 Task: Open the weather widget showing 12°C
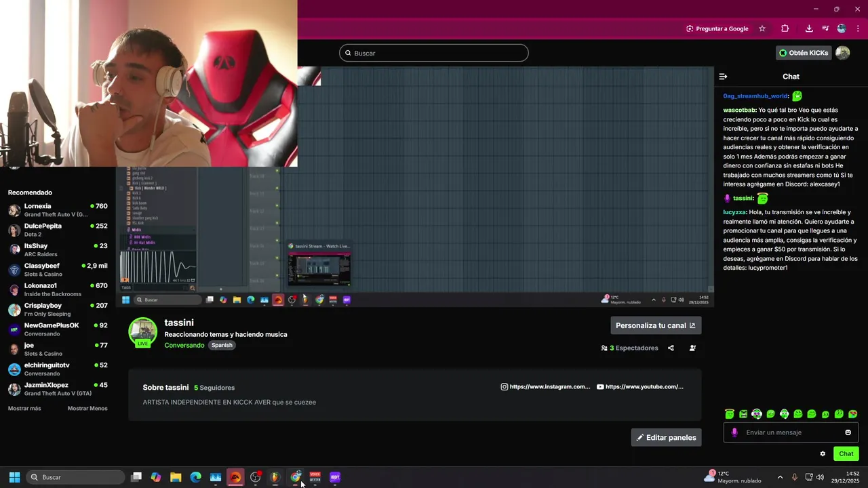click(x=732, y=477)
